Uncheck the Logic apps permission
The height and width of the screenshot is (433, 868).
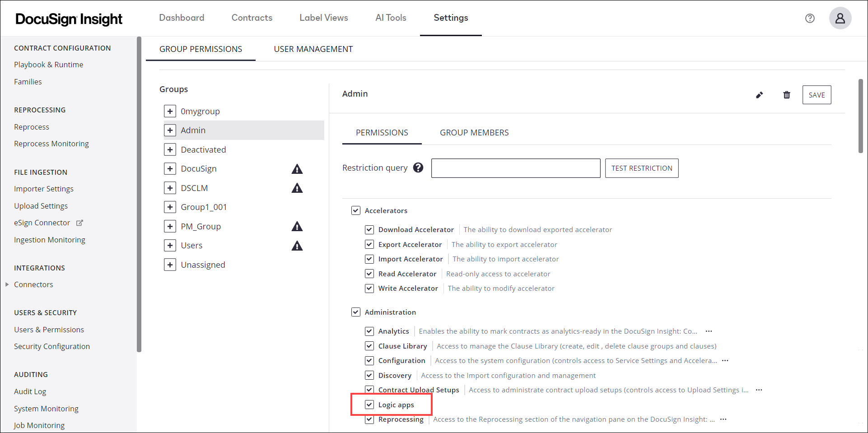click(369, 405)
